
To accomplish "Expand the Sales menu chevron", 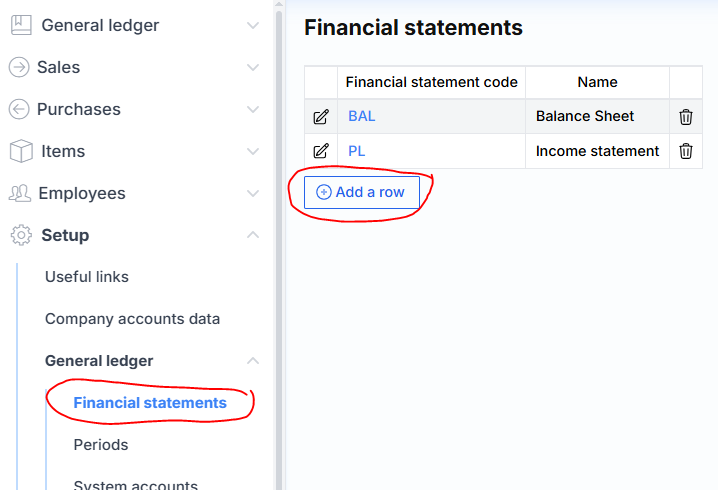I will (x=253, y=67).
